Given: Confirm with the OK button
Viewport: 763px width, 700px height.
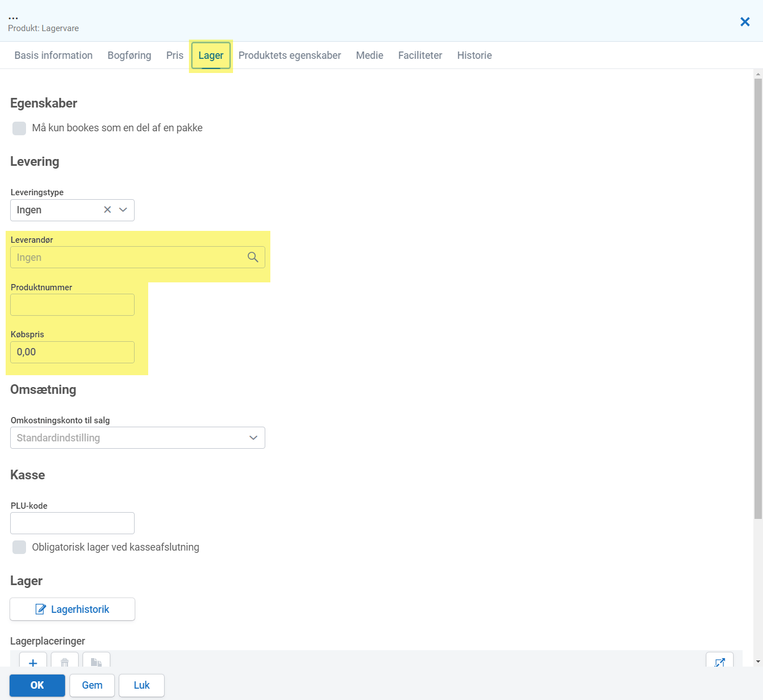Looking at the screenshot, I should [37, 685].
